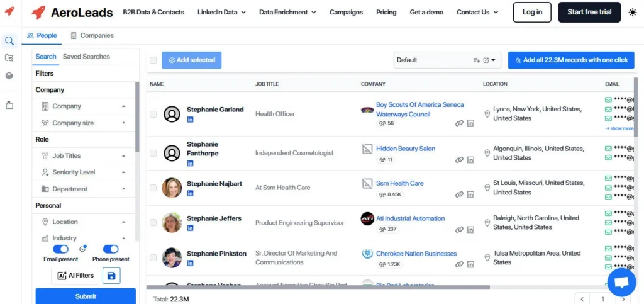Add all 22.3M records with one click
644x304 pixels.
pos(571,60)
